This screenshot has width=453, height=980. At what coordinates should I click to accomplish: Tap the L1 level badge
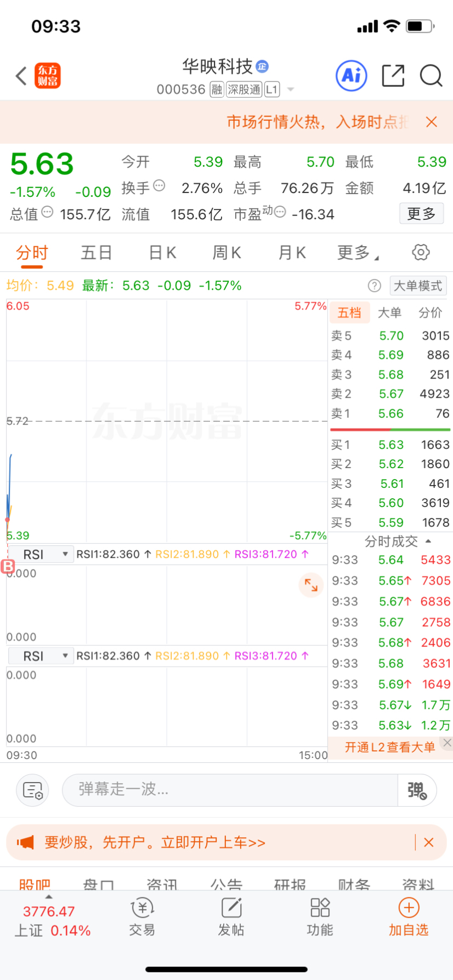click(x=272, y=89)
